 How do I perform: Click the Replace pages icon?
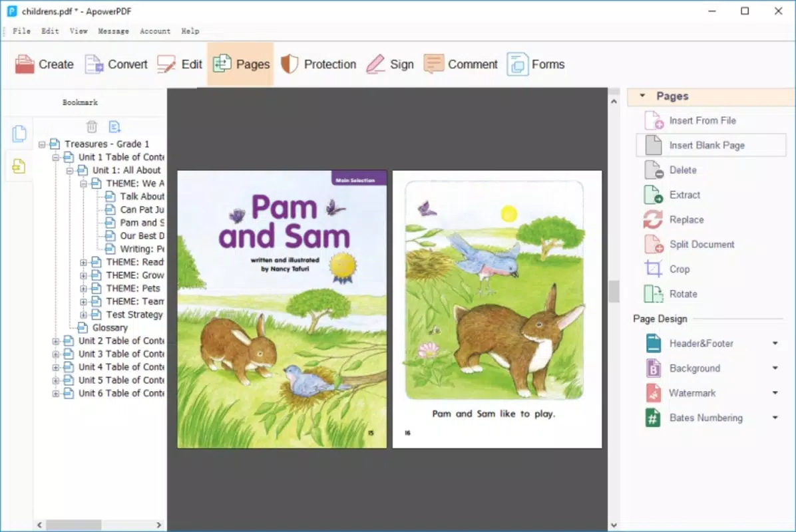tap(654, 219)
